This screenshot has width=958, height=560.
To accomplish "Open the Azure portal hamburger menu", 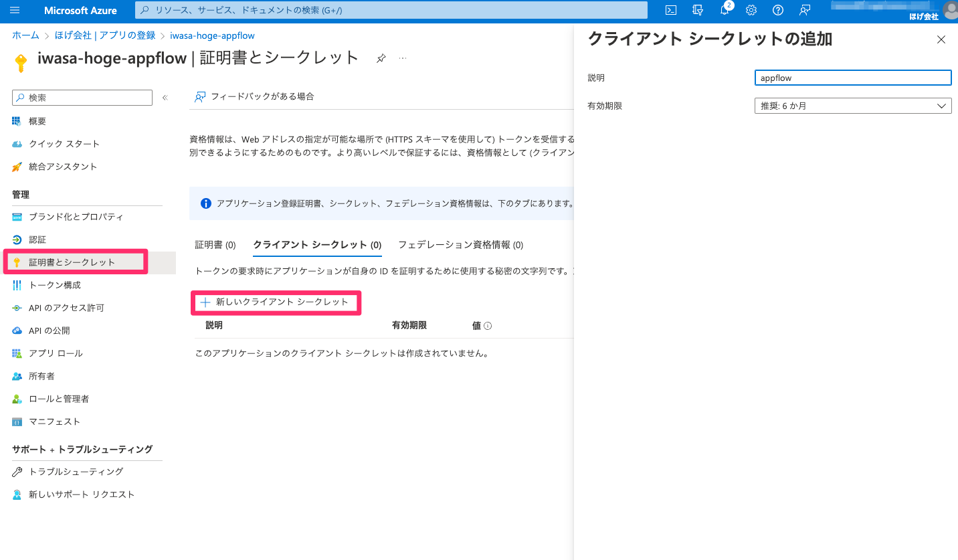I will [15, 10].
